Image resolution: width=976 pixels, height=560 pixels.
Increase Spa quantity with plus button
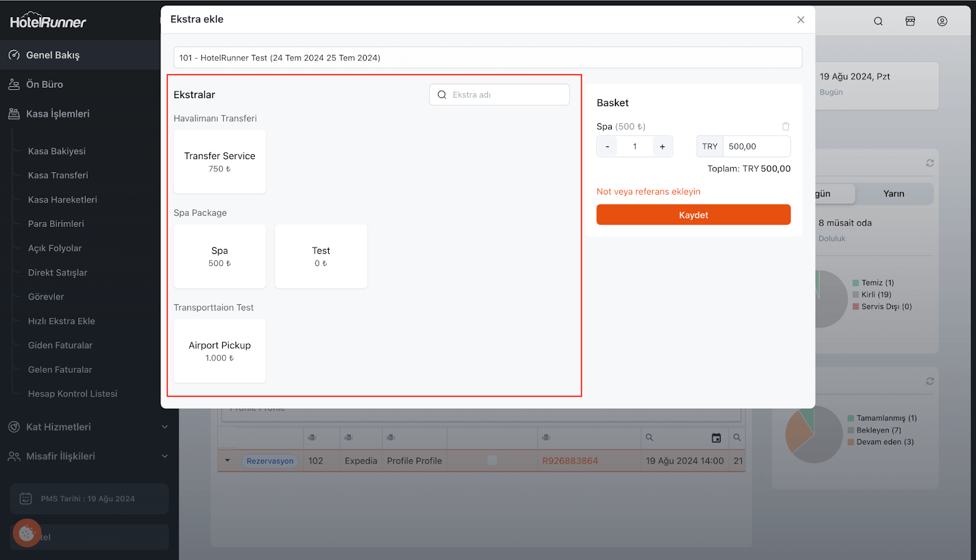point(662,146)
